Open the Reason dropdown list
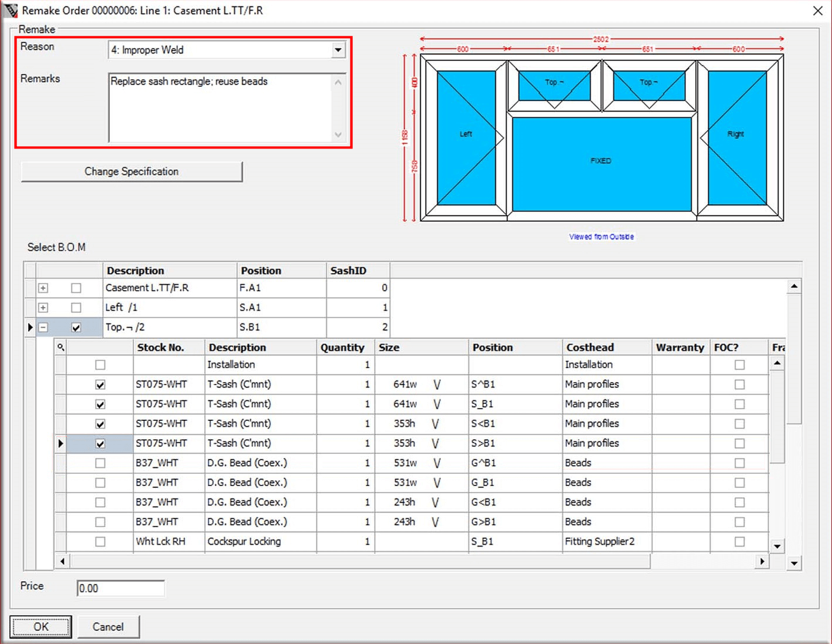Image resolution: width=832 pixels, height=644 pixels. (x=338, y=50)
